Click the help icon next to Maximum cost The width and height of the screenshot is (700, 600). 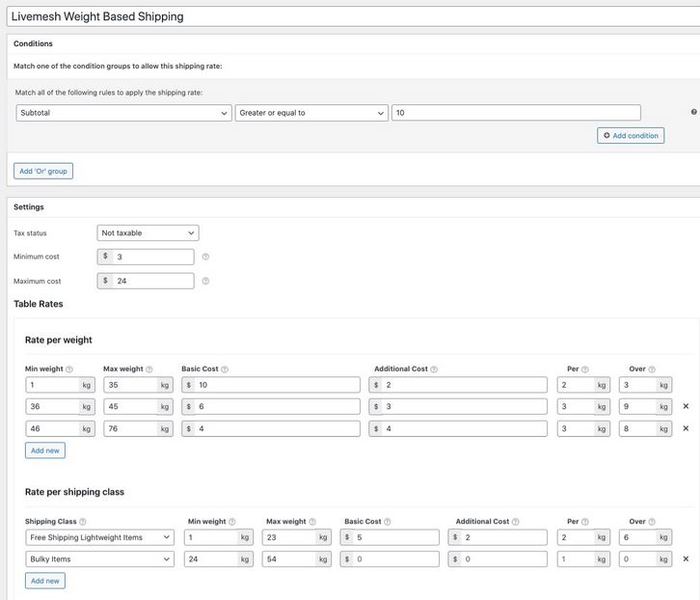coord(205,281)
